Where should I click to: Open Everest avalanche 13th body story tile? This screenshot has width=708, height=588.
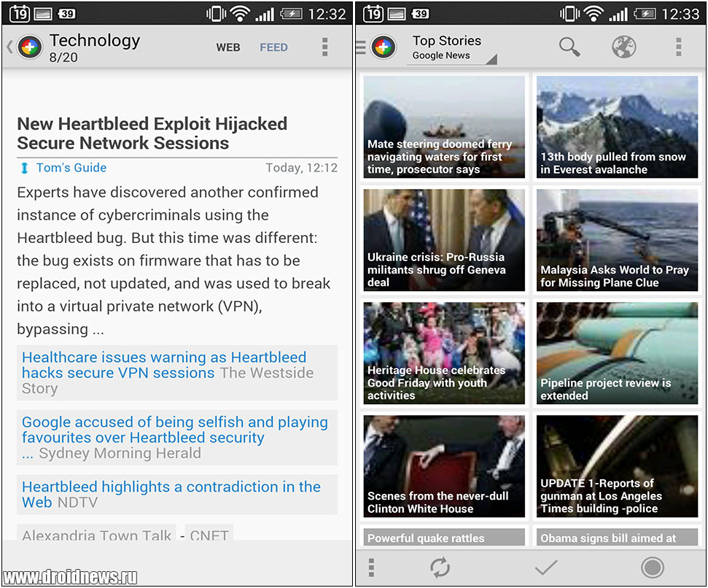[617, 127]
